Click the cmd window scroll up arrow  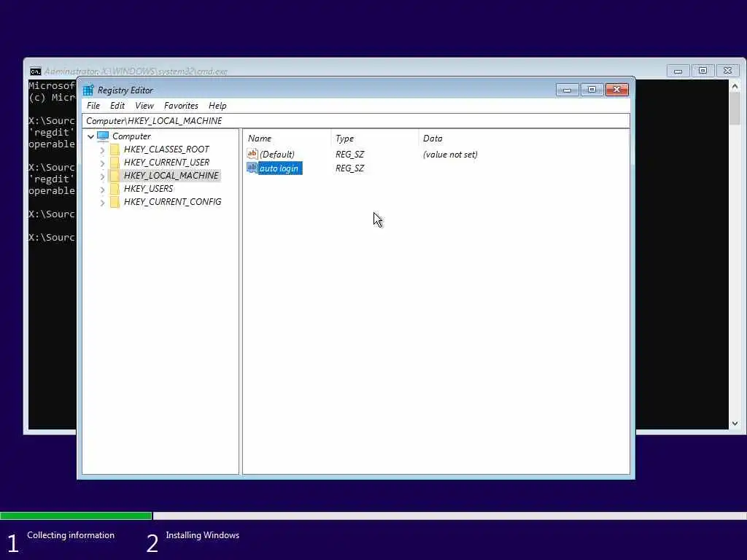click(735, 86)
